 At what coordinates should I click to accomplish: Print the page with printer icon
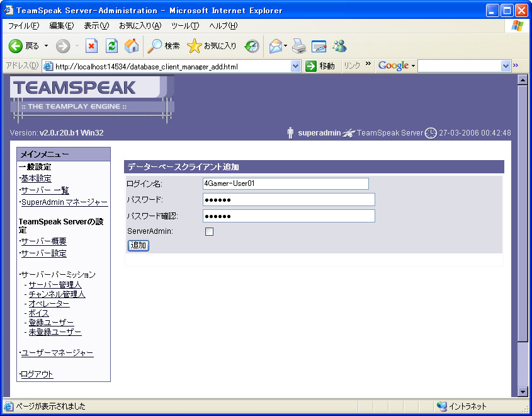click(299, 46)
